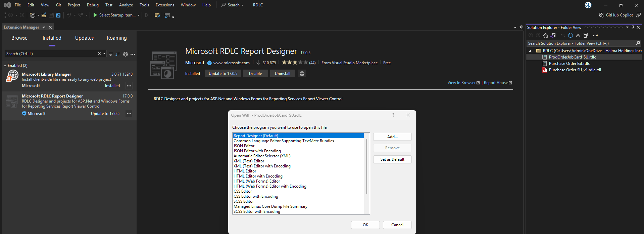Open more actions for Microsoft RDLC Report Designer

point(129,114)
